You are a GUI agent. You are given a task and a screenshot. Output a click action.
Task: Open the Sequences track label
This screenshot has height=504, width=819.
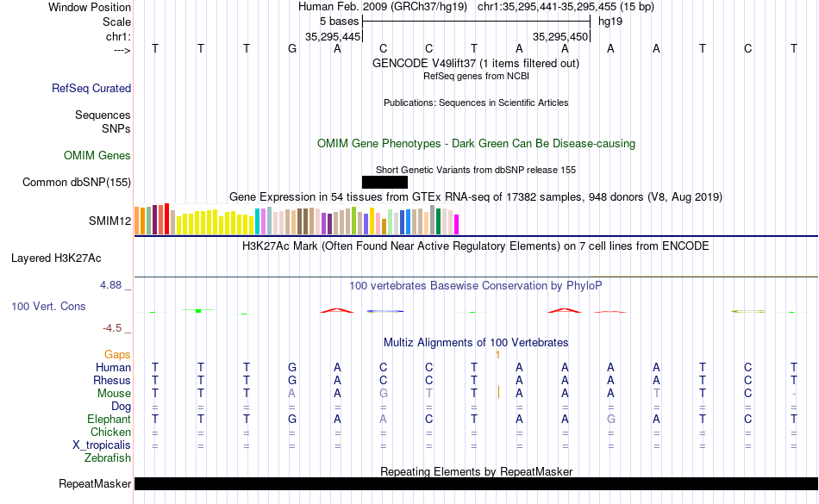tap(103, 115)
